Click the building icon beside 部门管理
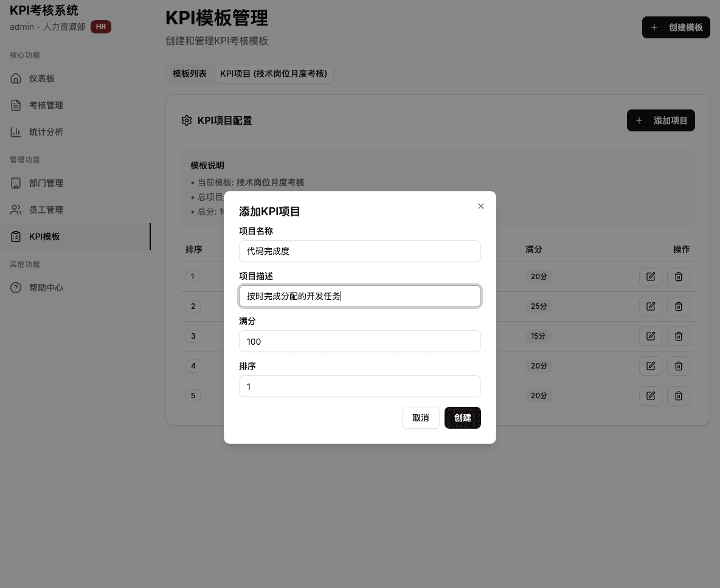 [16, 183]
